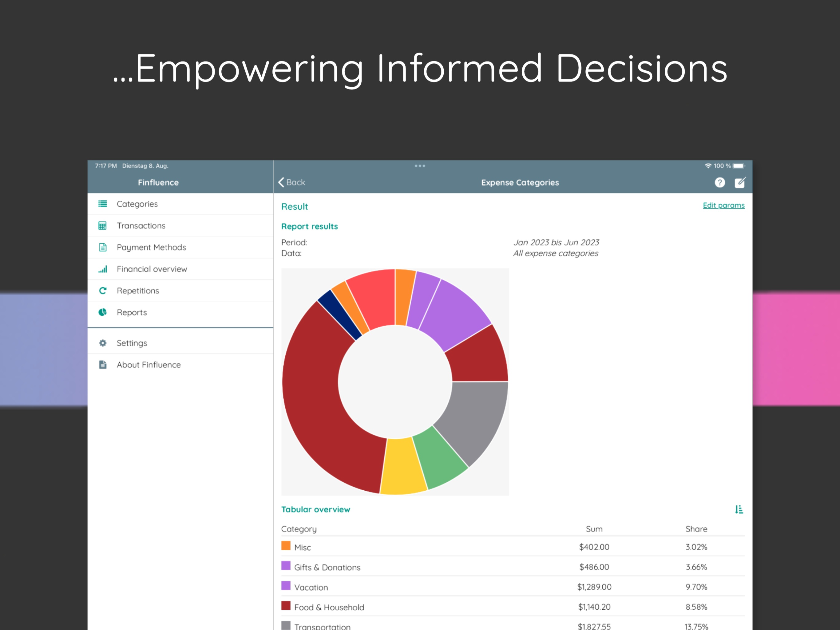The image size is (840, 630).
Task: Click the Reports pie chart icon
Action: (102, 312)
